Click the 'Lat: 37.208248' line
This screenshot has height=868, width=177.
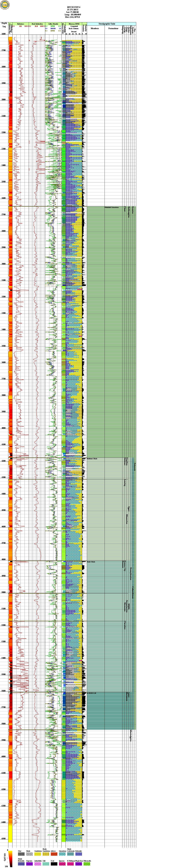coord(74,12)
